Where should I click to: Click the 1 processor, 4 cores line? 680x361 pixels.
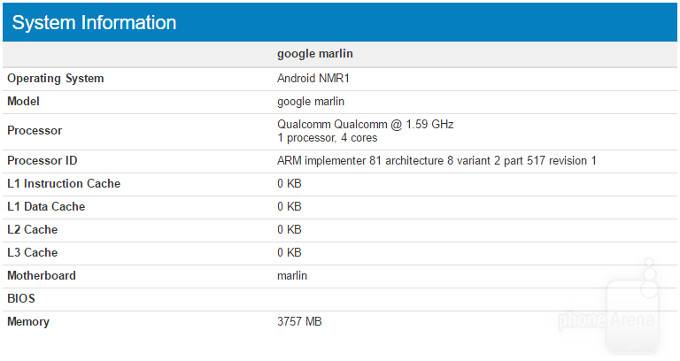pos(327,138)
